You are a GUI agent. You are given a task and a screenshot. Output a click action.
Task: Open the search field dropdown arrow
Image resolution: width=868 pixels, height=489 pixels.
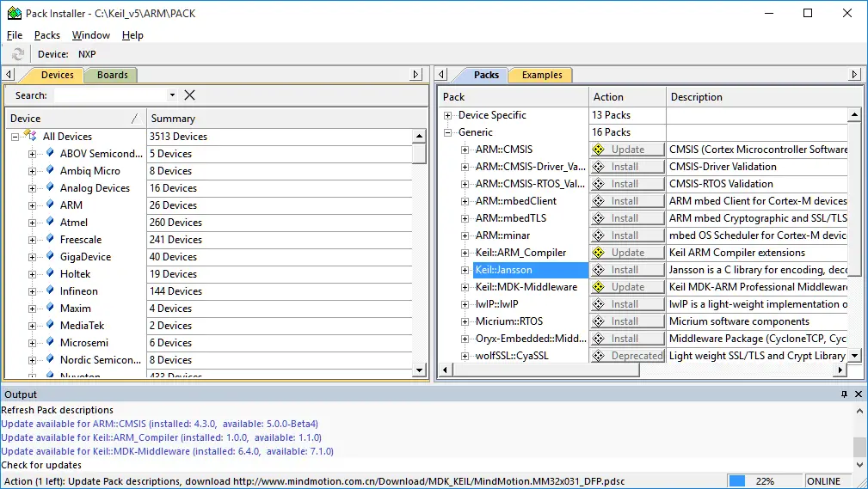coord(172,95)
